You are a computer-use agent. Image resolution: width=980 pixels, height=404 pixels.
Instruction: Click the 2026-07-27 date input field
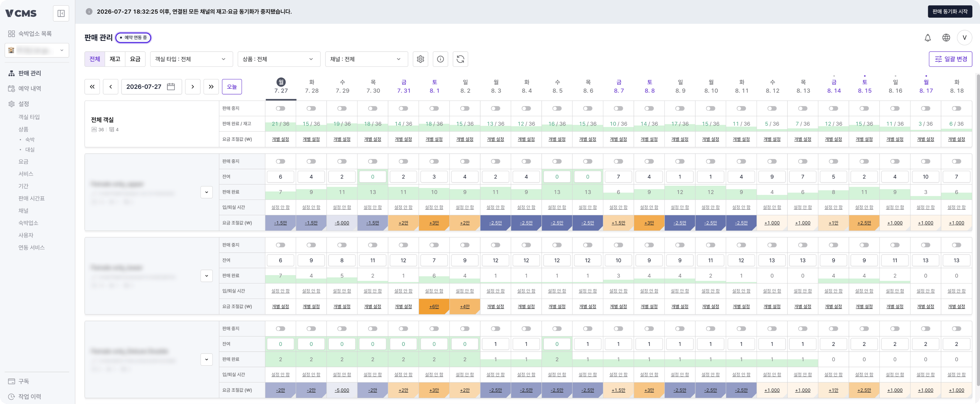coord(151,87)
